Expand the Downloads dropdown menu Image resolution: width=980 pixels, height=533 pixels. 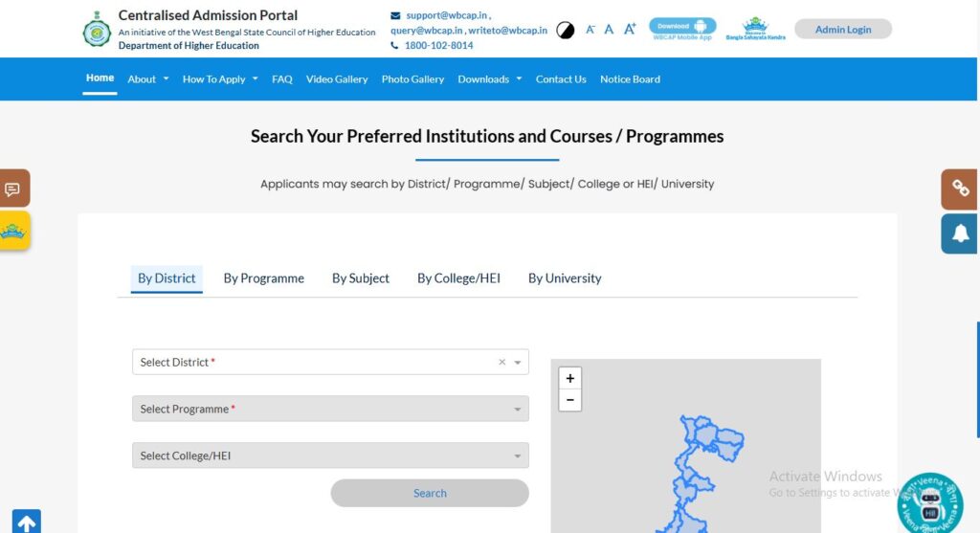[x=489, y=79]
